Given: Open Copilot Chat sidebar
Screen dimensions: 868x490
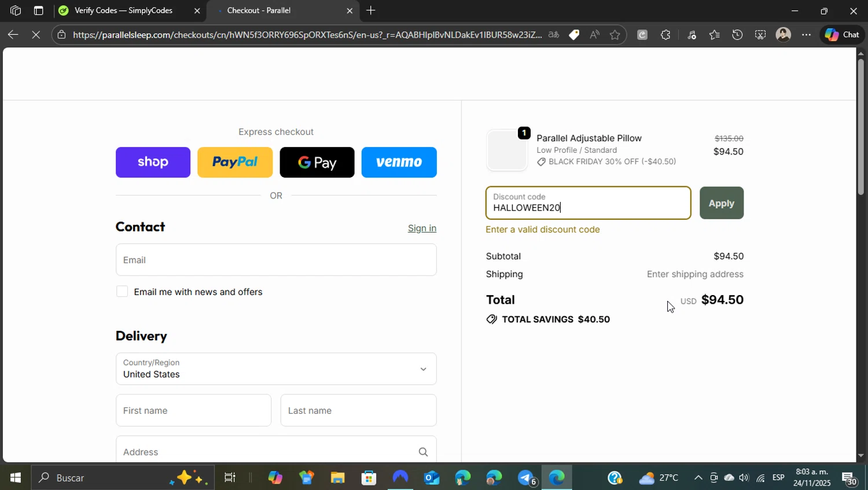Looking at the screenshot, I should click(842, 35).
